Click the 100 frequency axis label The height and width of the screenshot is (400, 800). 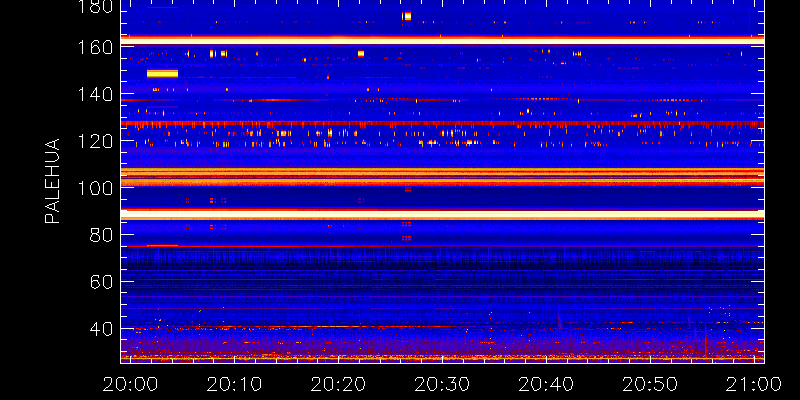click(96, 188)
